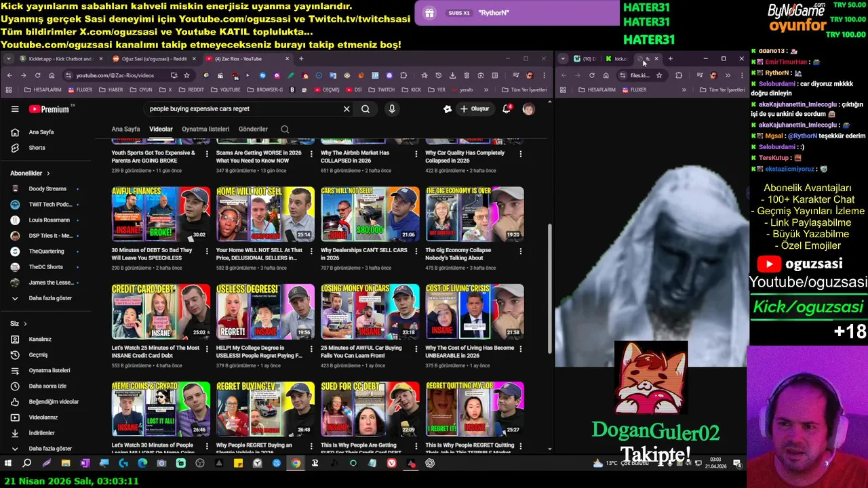Clear the YouTube search box text

pyautogui.click(x=347, y=108)
